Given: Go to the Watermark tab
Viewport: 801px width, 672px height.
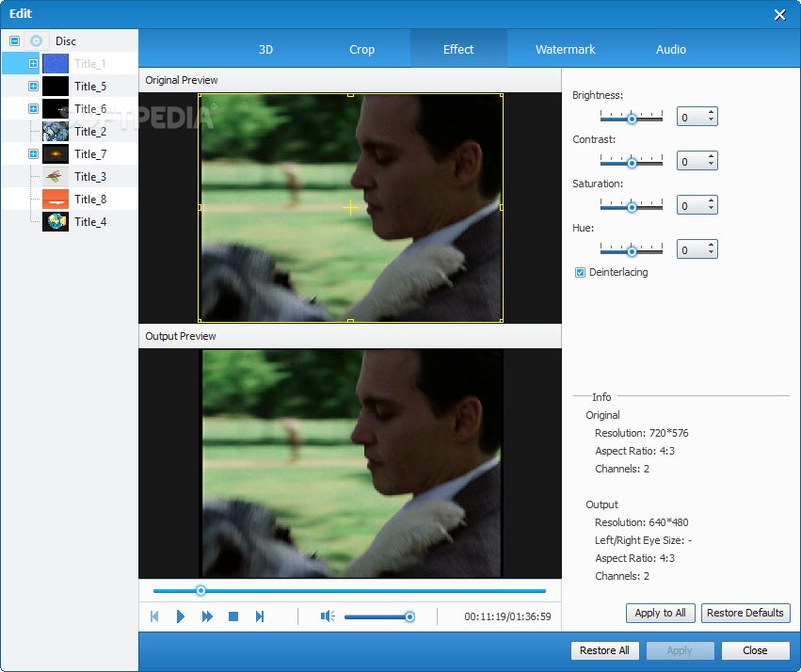Looking at the screenshot, I should [x=565, y=50].
